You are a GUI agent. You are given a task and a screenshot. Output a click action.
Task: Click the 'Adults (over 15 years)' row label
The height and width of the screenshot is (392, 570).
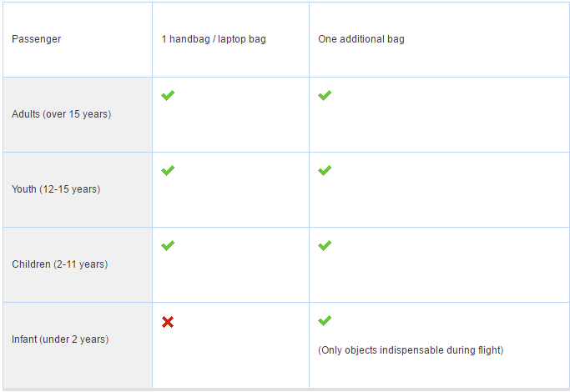click(x=61, y=114)
